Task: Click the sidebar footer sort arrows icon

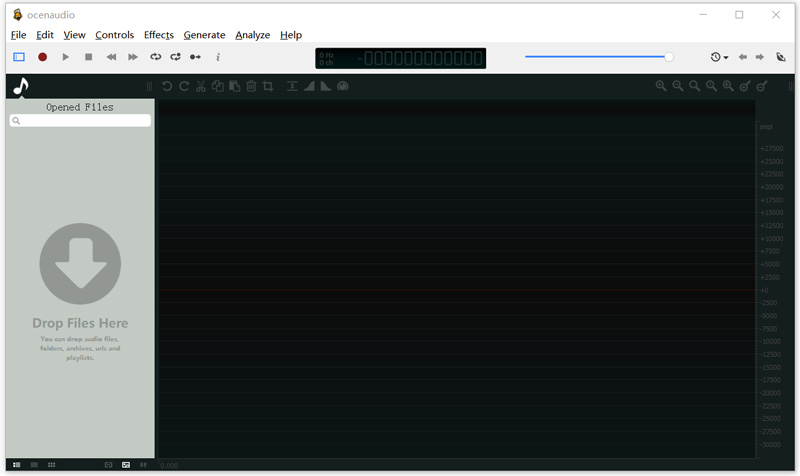Action: tap(143, 465)
